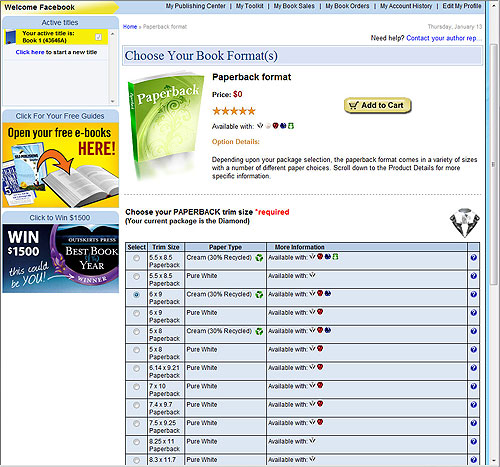Click the active title book icon in sidebar
500x467 pixels.
click(11, 37)
